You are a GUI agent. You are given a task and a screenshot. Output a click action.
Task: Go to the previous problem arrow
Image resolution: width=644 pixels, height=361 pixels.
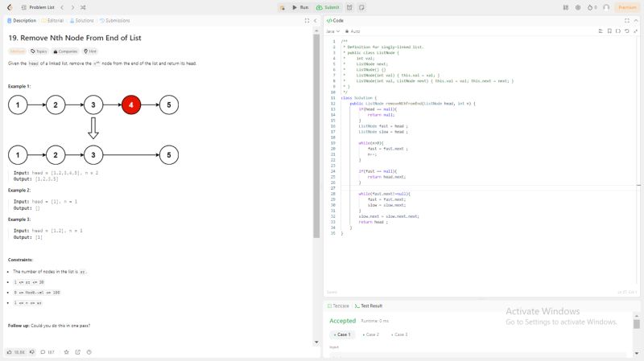[62, 7]
